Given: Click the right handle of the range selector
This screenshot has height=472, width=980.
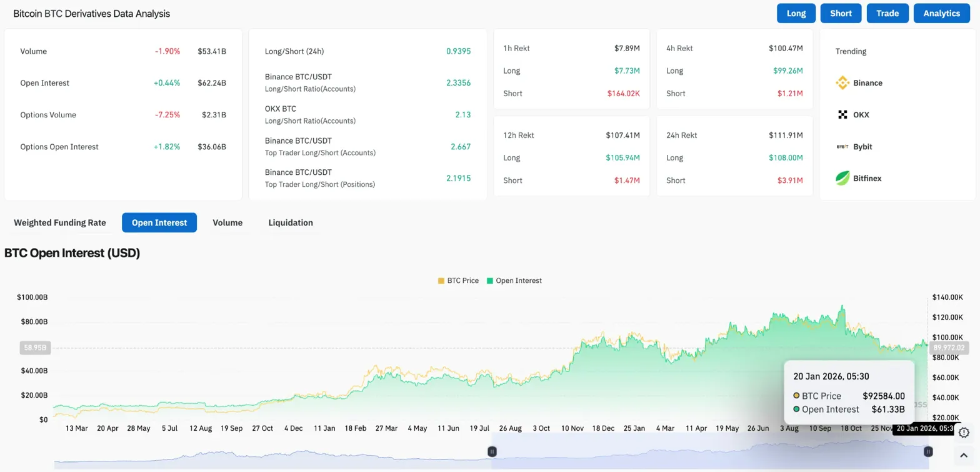Looking at the screenshot, I should coord(928,451).
